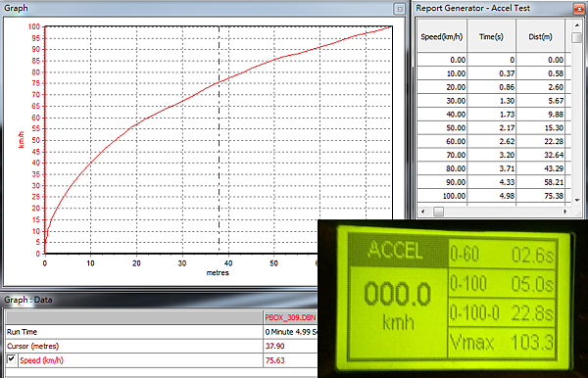The height and width of the screenshot is (378, 588).
Task: Click the report table scroll left arrow
Action: [423, 212]
